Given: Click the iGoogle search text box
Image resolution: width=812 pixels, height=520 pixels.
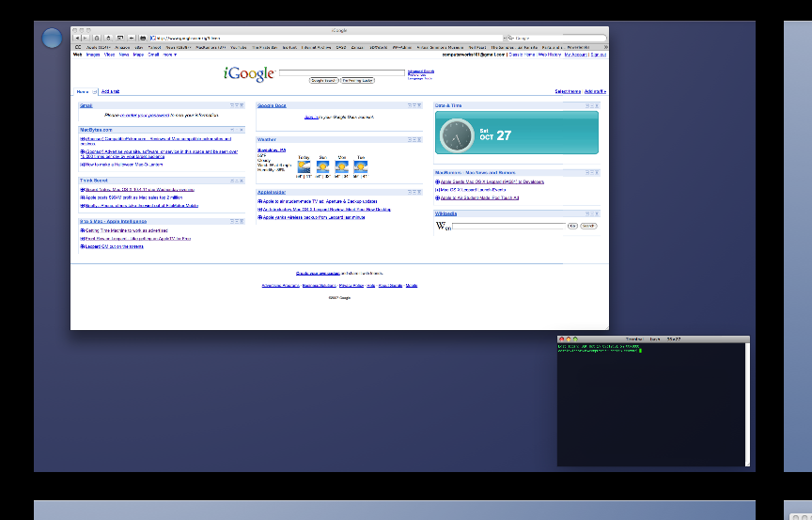Looking at the screenshot, I should (x=342, y=72).
